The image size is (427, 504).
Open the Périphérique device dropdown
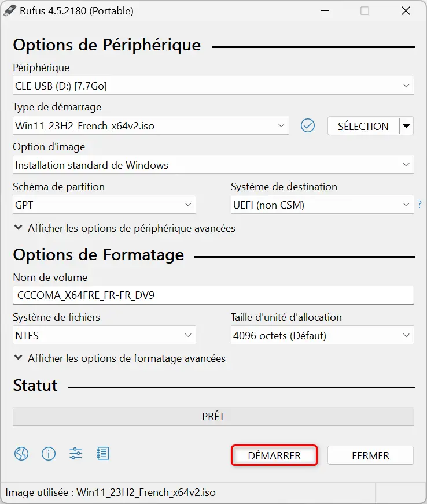click(213, 86)
